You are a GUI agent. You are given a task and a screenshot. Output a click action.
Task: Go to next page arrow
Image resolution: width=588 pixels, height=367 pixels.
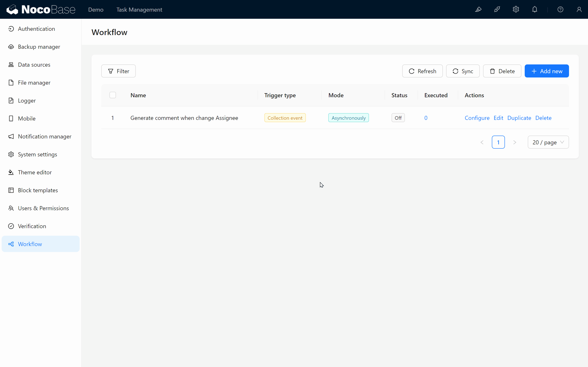(x=515, y=142)
